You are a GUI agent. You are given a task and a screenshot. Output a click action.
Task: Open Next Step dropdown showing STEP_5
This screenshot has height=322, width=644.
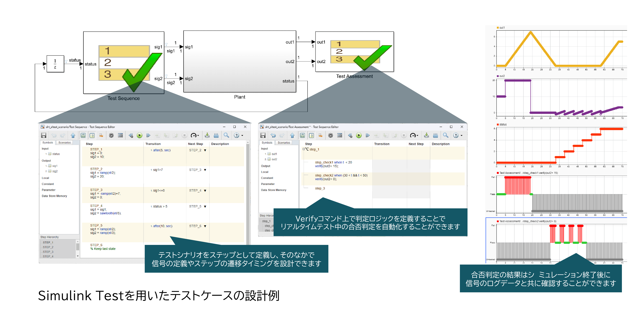click(x=205, y=206)
